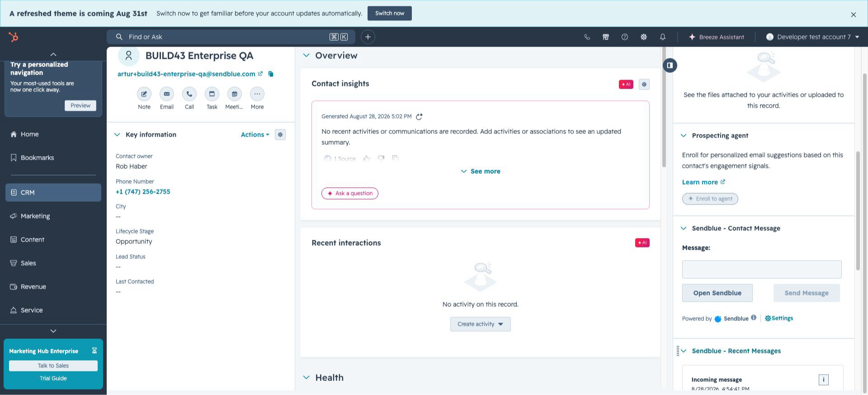This screenshot has width=868, height=395.
Task: Click Talk to Sales button
Action: point(53,366)
